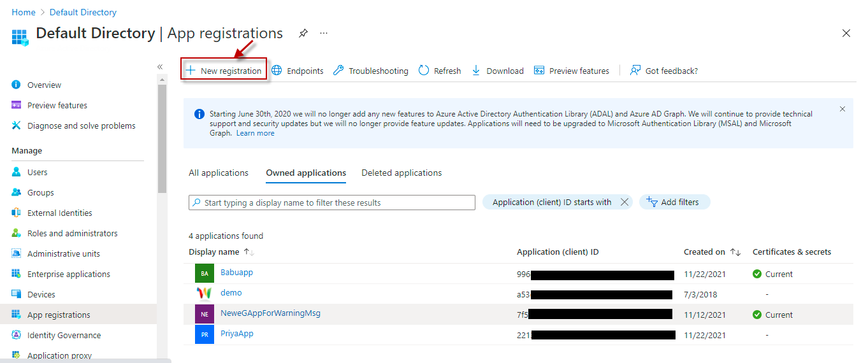Go to Users in the Manage section
Viewport: 868px width, 363px height.
point(37,172)
